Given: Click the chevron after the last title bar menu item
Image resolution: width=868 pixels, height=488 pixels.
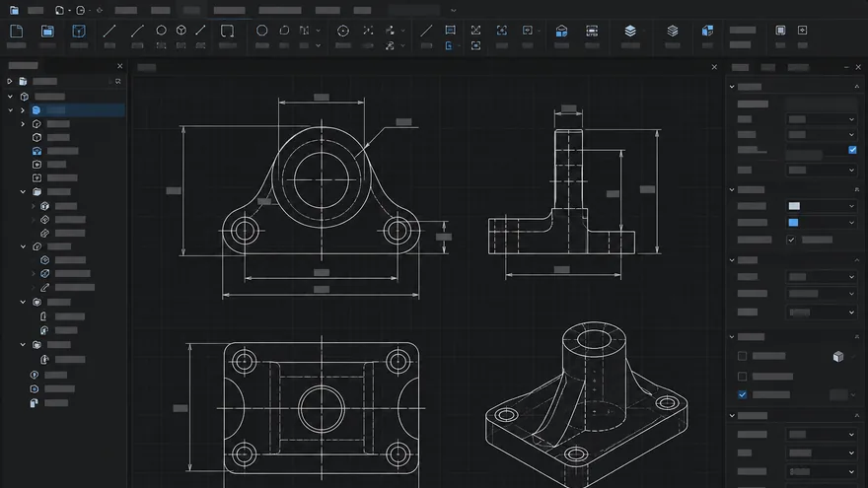Looking at the screenshot, I should coord(454,10).
